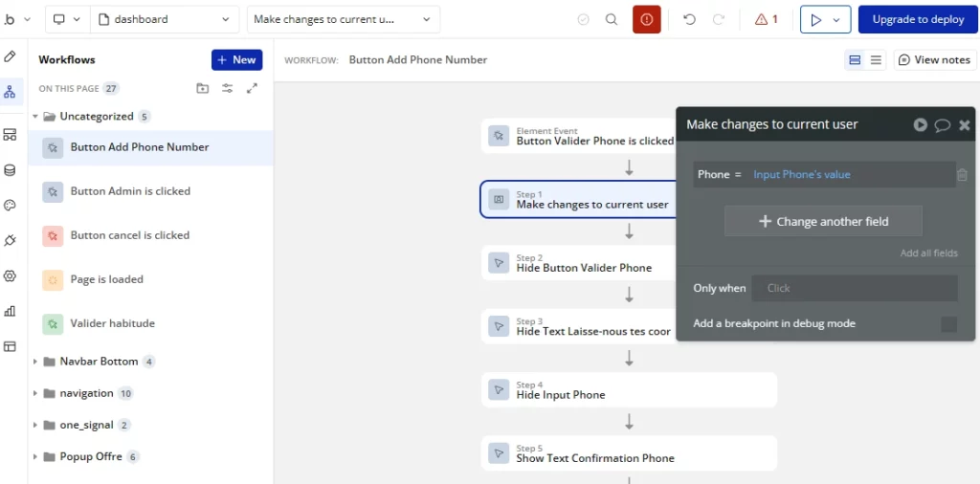Click the undo arrow in top bar
The width and height of the screenshot is (980, 484).
click(689, 19)
